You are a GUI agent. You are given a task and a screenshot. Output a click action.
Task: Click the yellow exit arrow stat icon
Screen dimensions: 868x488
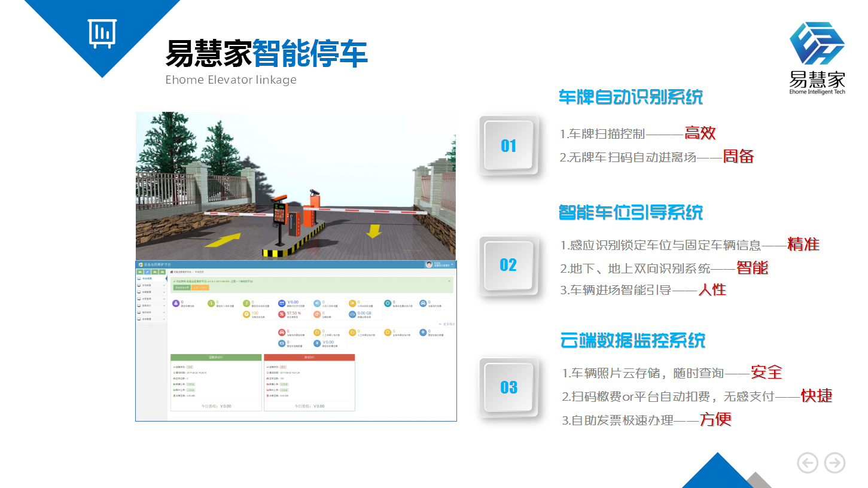pos(352,303)
